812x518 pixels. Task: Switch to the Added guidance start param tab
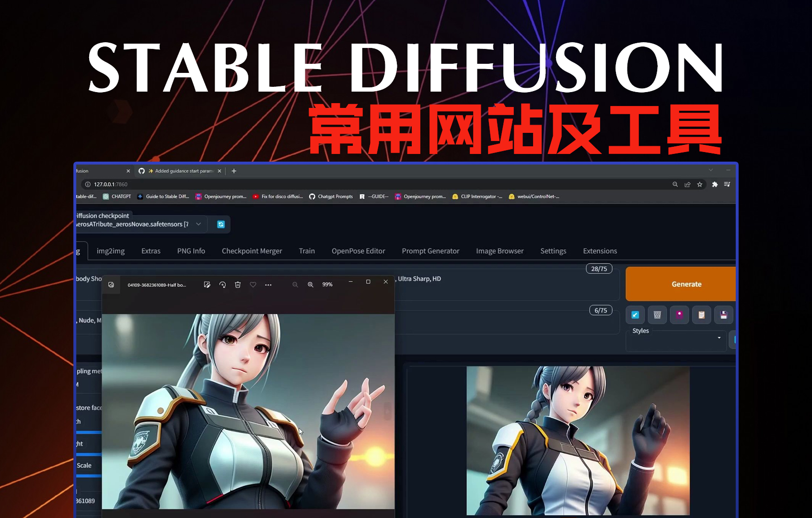180,171
